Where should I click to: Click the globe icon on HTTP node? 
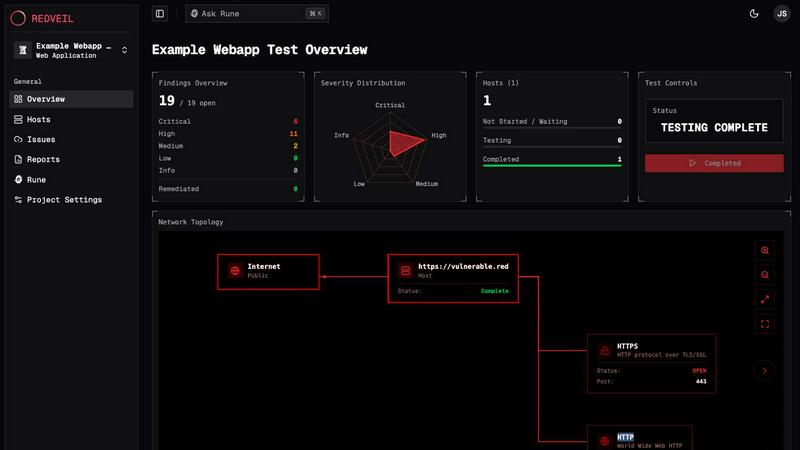[605, 441]
